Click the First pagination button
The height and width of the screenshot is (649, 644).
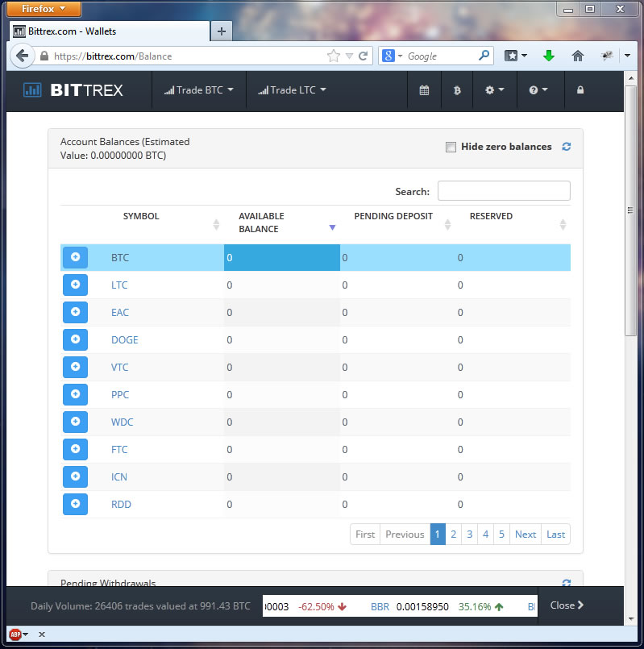(x=365, y=534)
